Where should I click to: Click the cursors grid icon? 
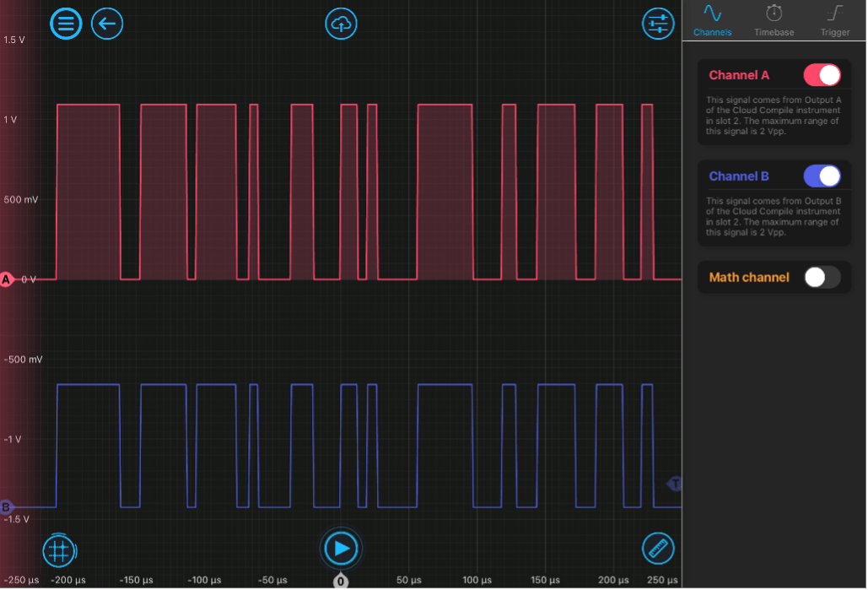point(59,550)
